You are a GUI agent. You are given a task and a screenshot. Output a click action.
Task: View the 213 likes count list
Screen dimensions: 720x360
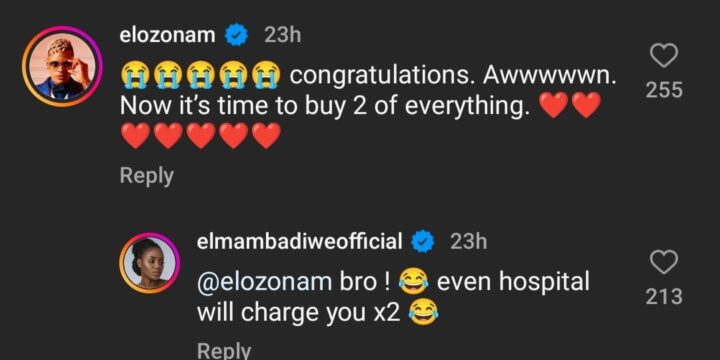coord(664,297)
